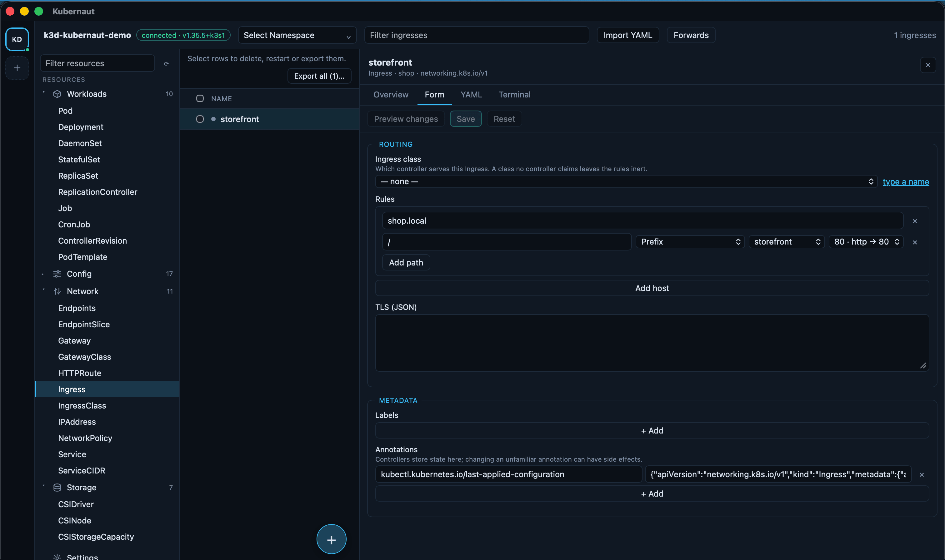This screenshot has height=560, width=945.
Task: Focus the Filter ingresses field
Action: click(477, 35)
